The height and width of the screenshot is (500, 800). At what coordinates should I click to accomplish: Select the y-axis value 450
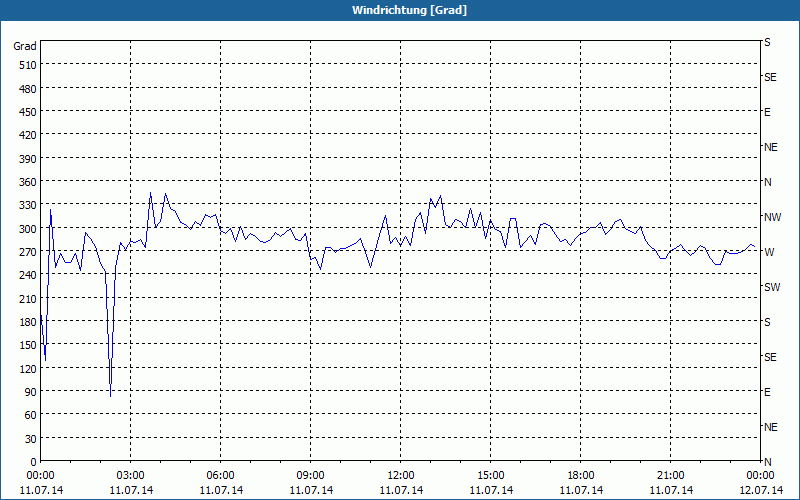tap(29, 112)
